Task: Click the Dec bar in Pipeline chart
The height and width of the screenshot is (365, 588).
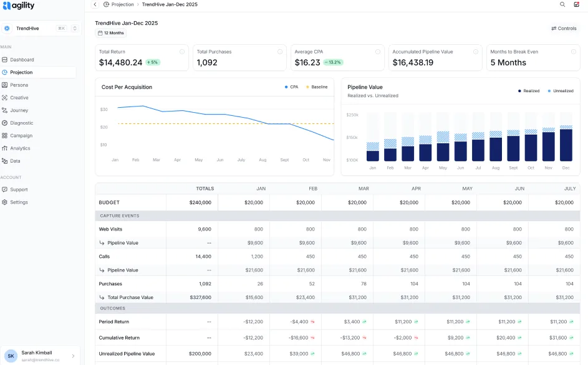Action: click(x=566, y=143)
